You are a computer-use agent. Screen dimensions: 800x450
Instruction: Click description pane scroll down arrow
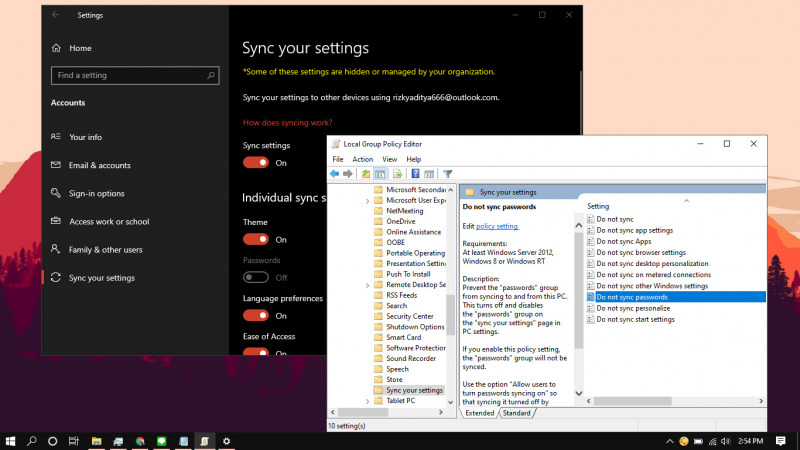[x=579, y=393]
